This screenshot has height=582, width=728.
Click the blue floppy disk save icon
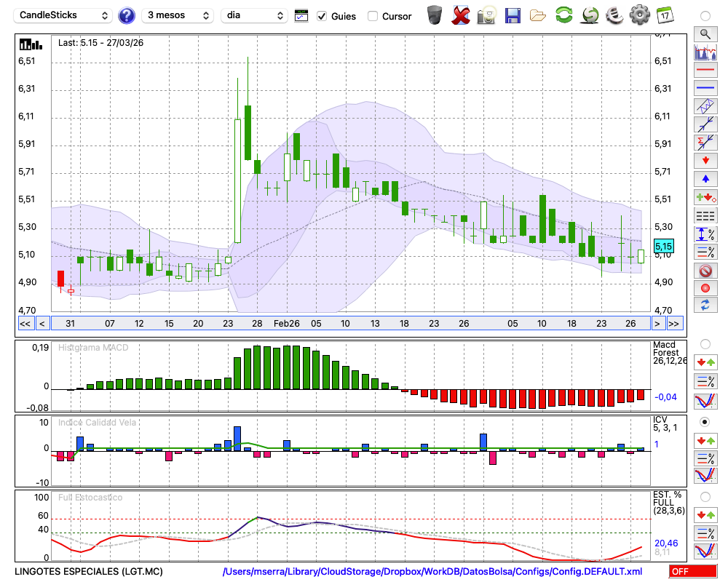tap(513, 15)
